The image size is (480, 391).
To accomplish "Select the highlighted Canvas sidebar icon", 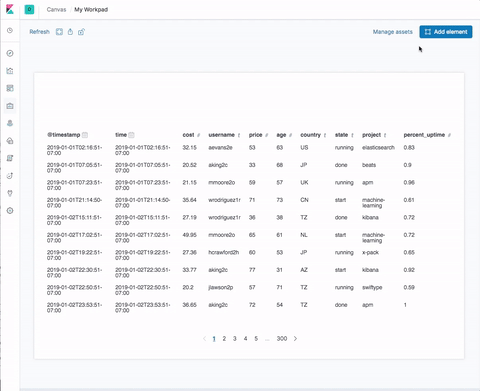I will [10, 106].
